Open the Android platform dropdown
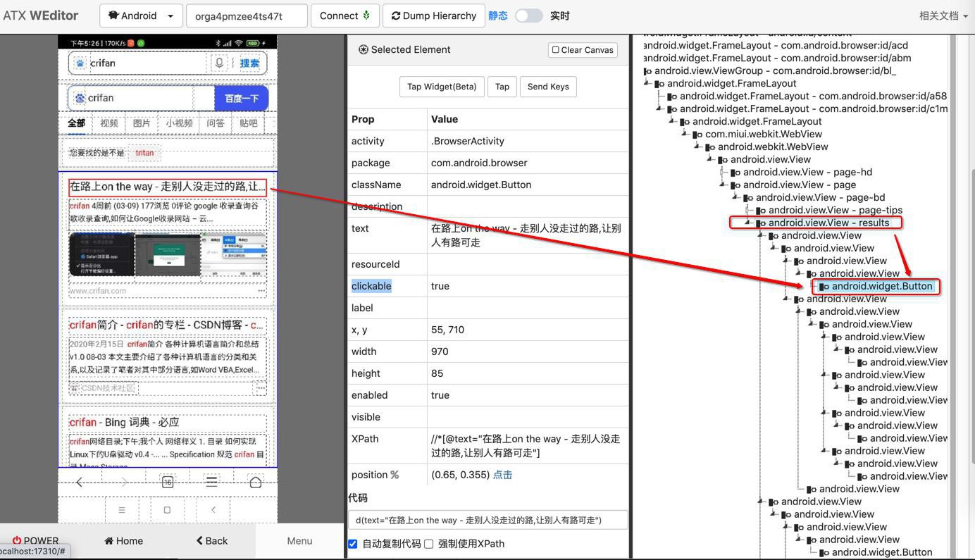Screen dimensions: 975x560 click(x=140, y=15)
